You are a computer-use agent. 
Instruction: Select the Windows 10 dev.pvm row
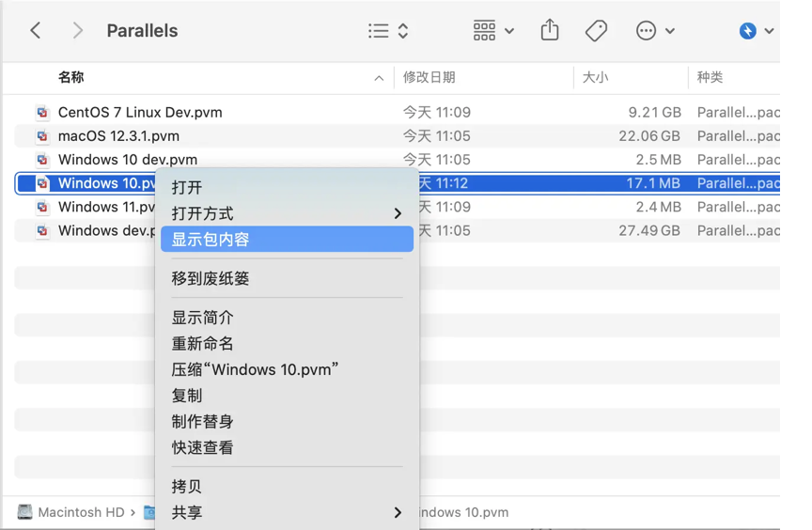(x=128, y=160)
